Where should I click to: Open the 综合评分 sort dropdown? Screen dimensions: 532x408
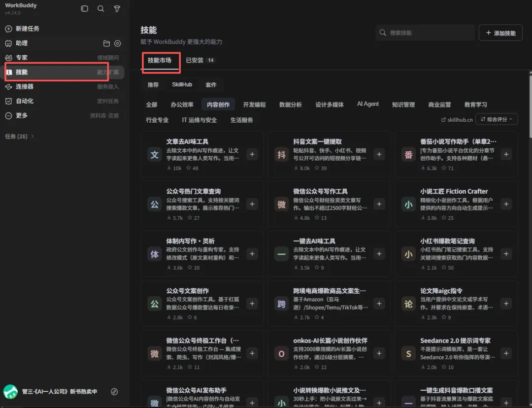pyautogui.click(x=497, y=119)
